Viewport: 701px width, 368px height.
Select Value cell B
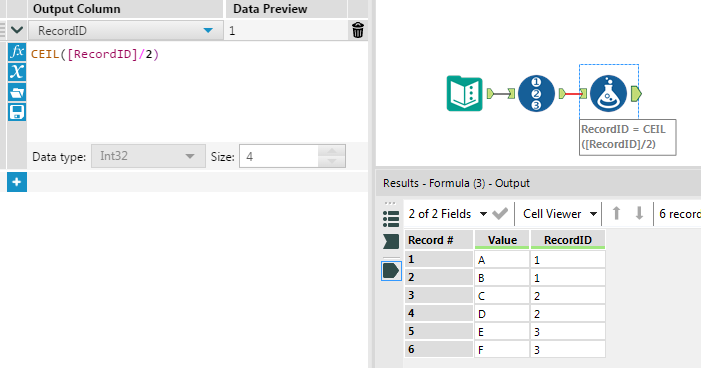click(x=502, y=278)
